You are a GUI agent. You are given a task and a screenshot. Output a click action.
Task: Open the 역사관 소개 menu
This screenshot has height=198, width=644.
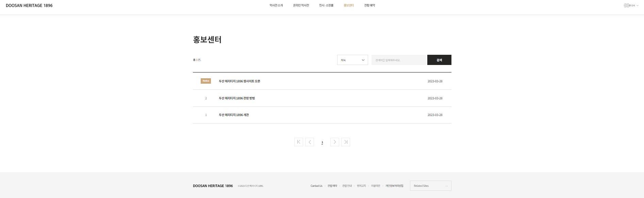[x=276, y=5]
